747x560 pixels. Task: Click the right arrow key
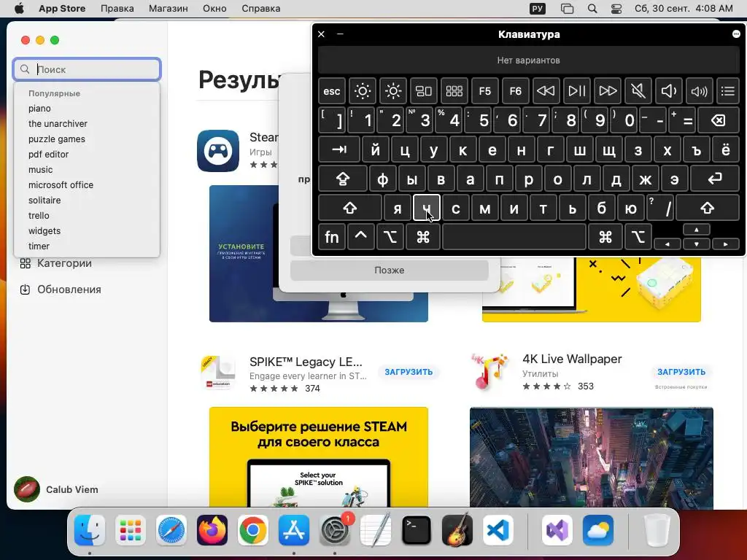726,244
